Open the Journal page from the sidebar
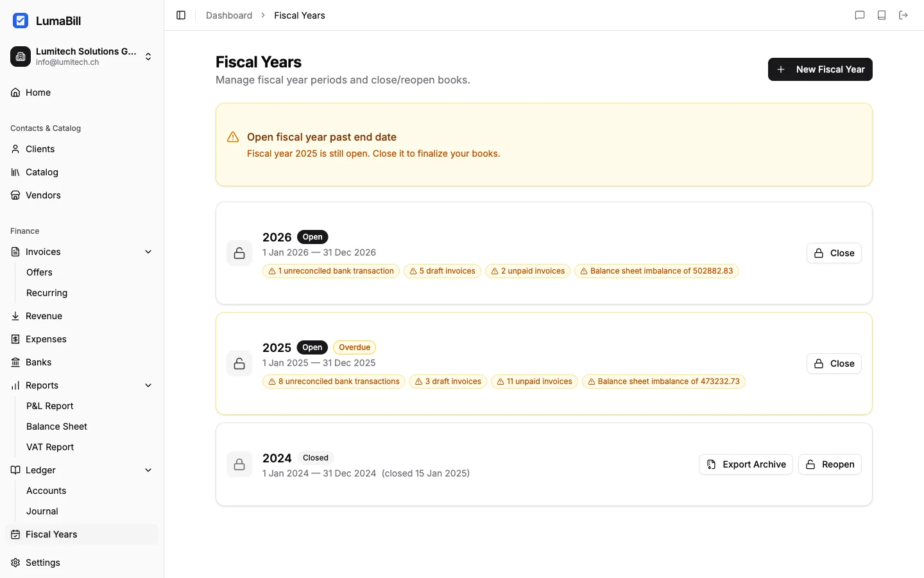 (42, 511)
